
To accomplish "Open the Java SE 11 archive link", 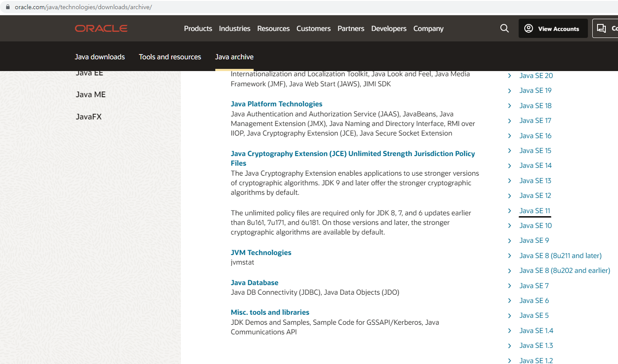I will 535,211.
